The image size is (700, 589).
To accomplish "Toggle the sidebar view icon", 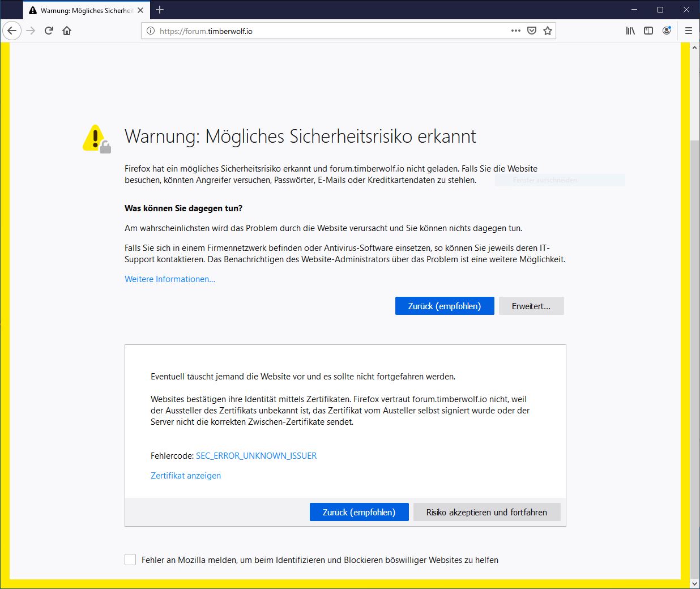I will coord(648,31).
